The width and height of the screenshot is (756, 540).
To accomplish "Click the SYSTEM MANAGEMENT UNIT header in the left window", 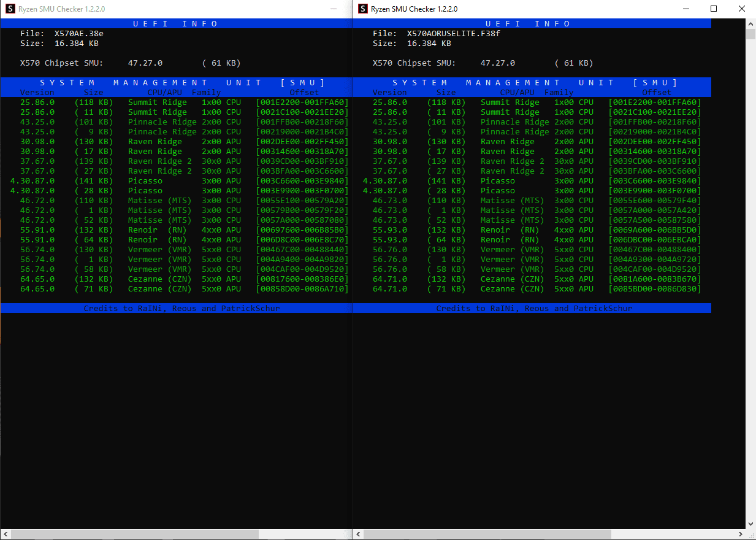I will 182,82.
